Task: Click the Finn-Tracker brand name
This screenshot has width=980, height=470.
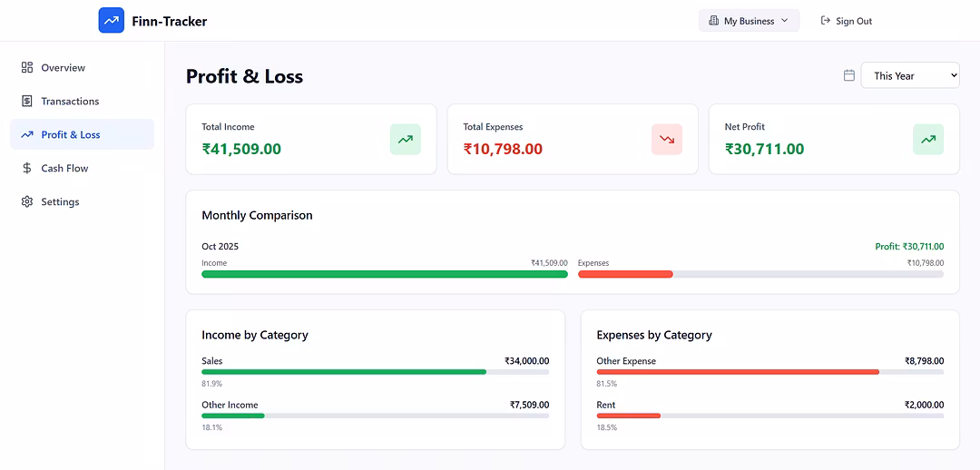Action: (170, 21)
